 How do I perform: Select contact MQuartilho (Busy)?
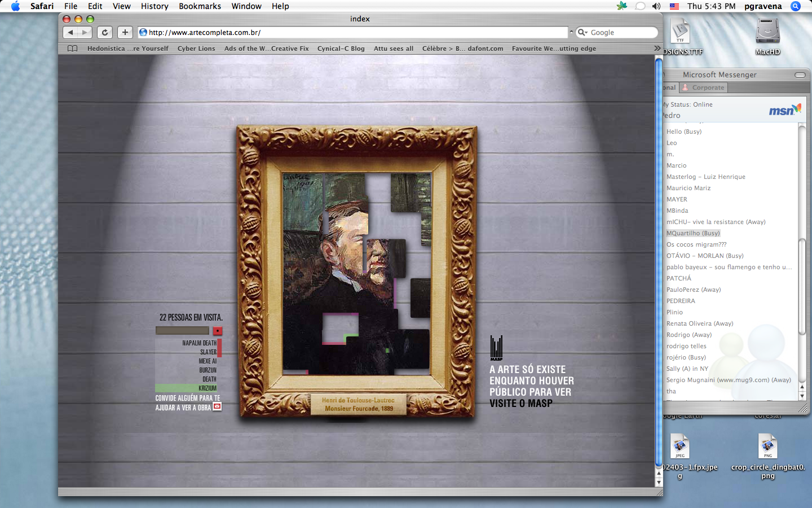[x=693, y=233]
